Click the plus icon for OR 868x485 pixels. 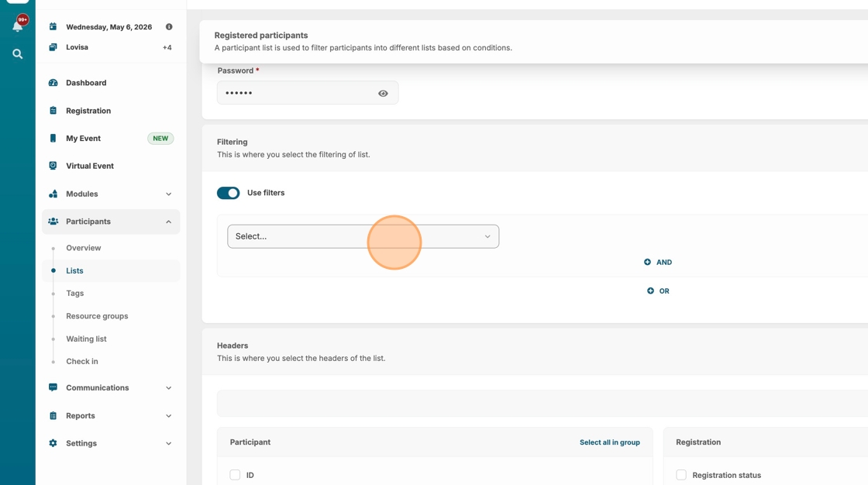(650, 291)
